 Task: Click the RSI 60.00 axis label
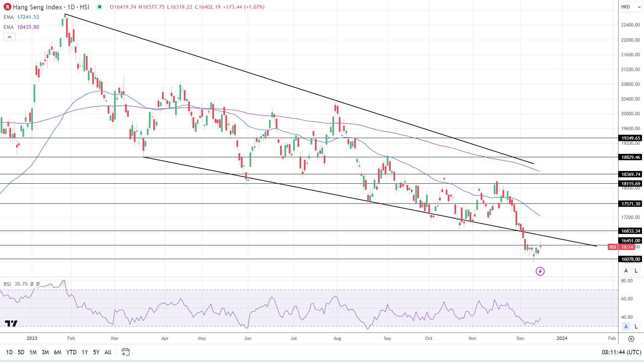[x=627, y=299]
